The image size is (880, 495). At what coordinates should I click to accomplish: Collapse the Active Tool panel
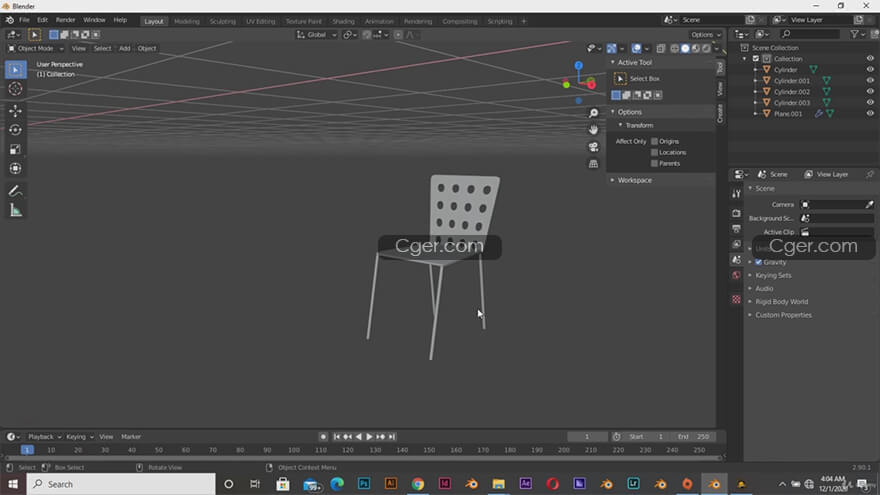634,62
